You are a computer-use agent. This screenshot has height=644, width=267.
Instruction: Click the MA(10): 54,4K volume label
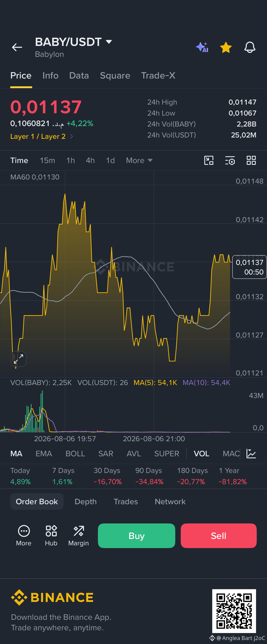(x=206, y=383)
